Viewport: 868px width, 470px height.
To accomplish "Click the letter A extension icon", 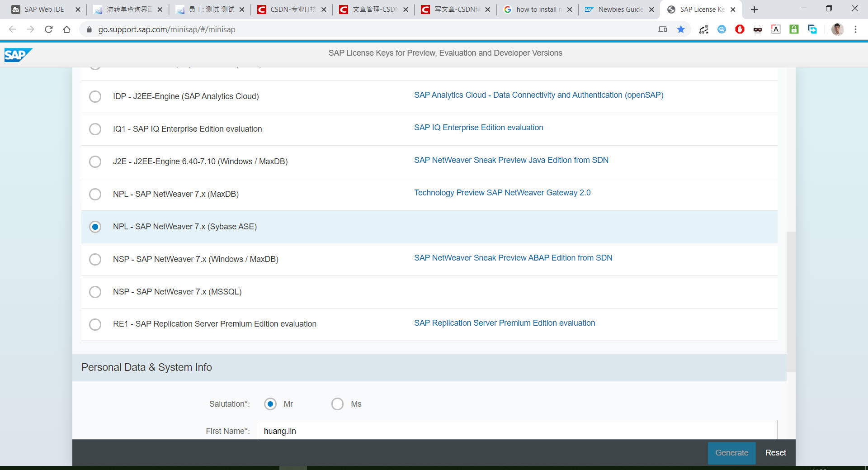I will (776, 29).
